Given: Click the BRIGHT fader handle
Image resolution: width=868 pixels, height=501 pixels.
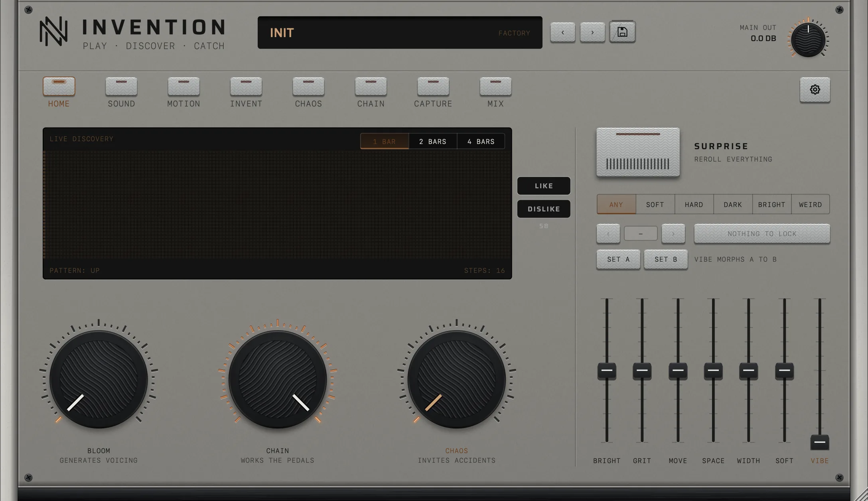Looking at the screenshot, I should tap(607, 371).
